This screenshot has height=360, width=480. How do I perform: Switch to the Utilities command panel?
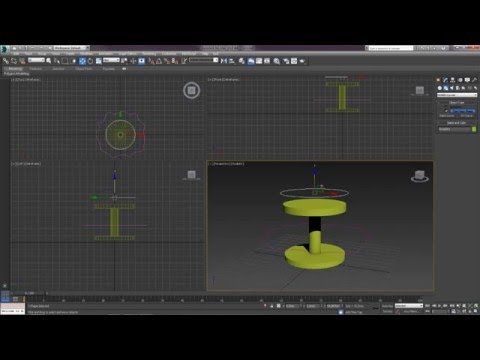pyautogui.click(x=474, y=80)
